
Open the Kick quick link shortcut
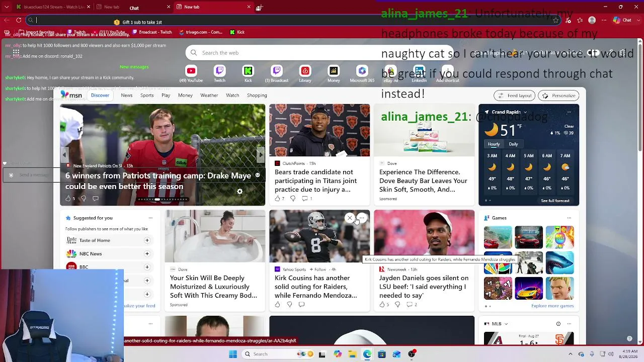click(x=248, y=73)
